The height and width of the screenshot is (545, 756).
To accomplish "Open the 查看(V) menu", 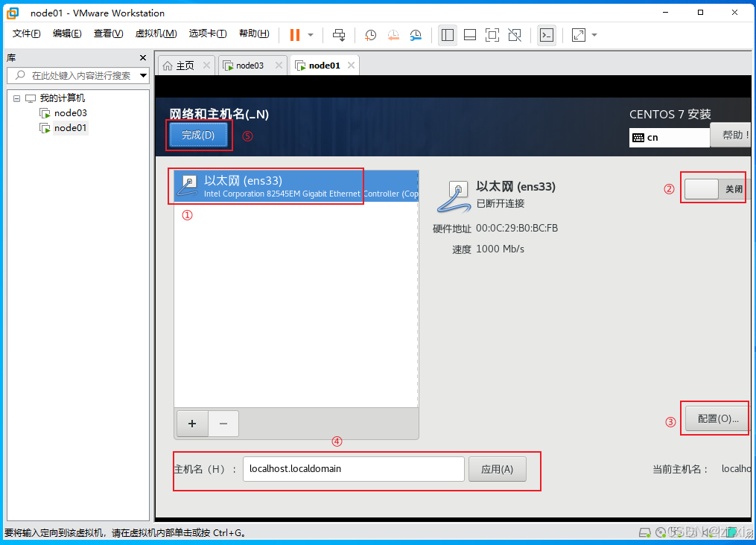I will (x=109, y=34).
